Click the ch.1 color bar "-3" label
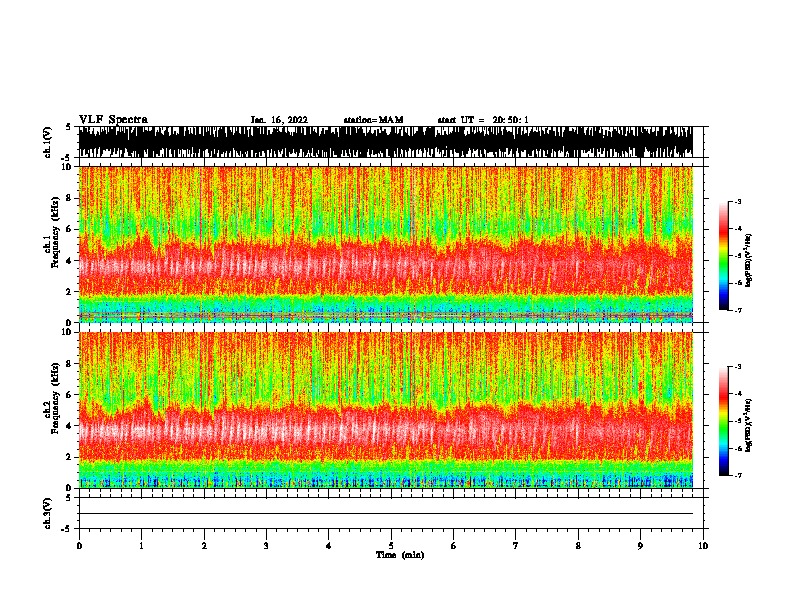The height and width of the screenshot is (612, 792). pos(737,201)
